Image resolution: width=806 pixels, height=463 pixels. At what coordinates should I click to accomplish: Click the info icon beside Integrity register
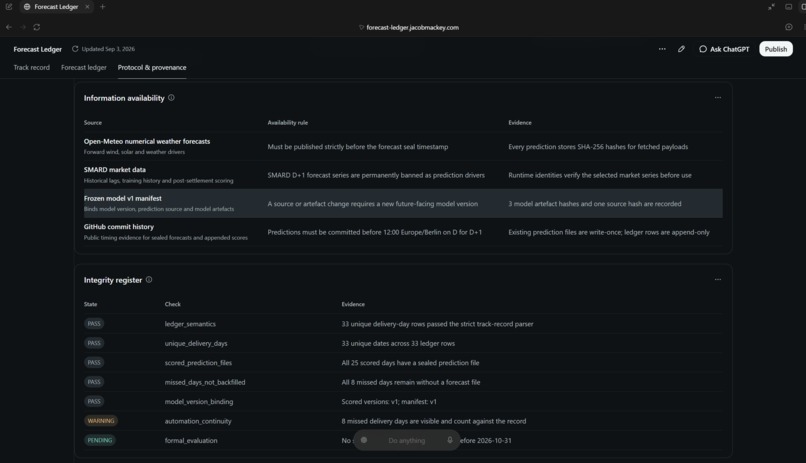[x=149, y=280]
